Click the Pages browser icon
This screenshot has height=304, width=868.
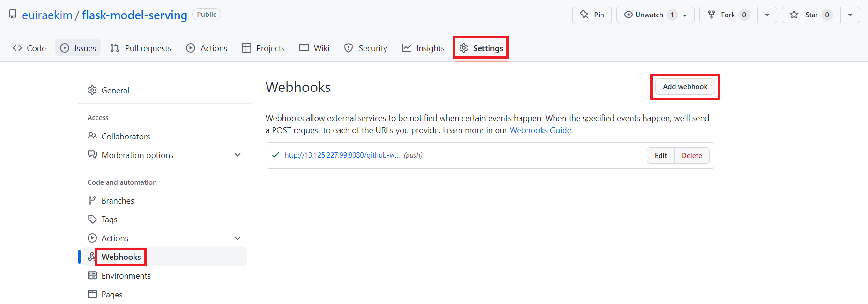(92, 294)
